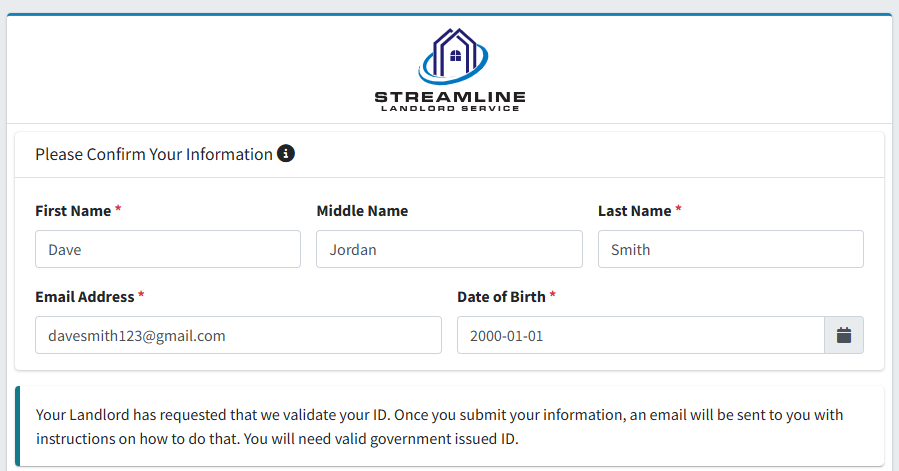Click the Email Address label
899x471 pixels.
coord(85,297)
